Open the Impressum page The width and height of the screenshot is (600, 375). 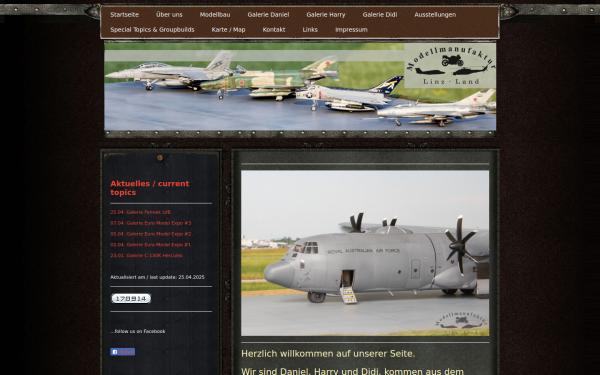[351, 29]
